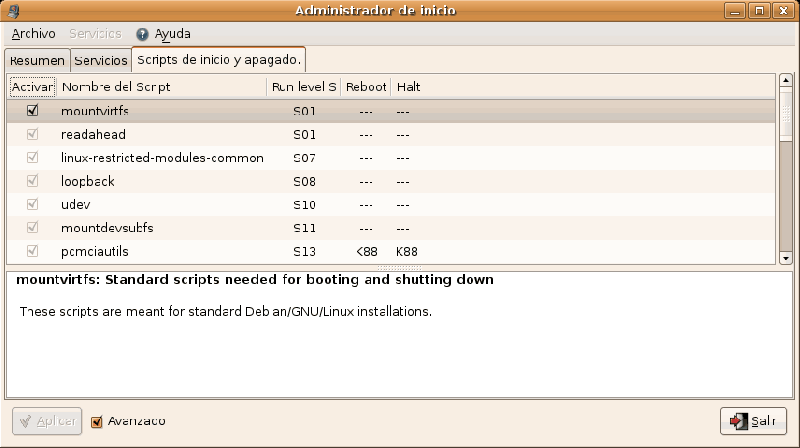
Task: Toggle the udev script checkbox
Action: 33,204
